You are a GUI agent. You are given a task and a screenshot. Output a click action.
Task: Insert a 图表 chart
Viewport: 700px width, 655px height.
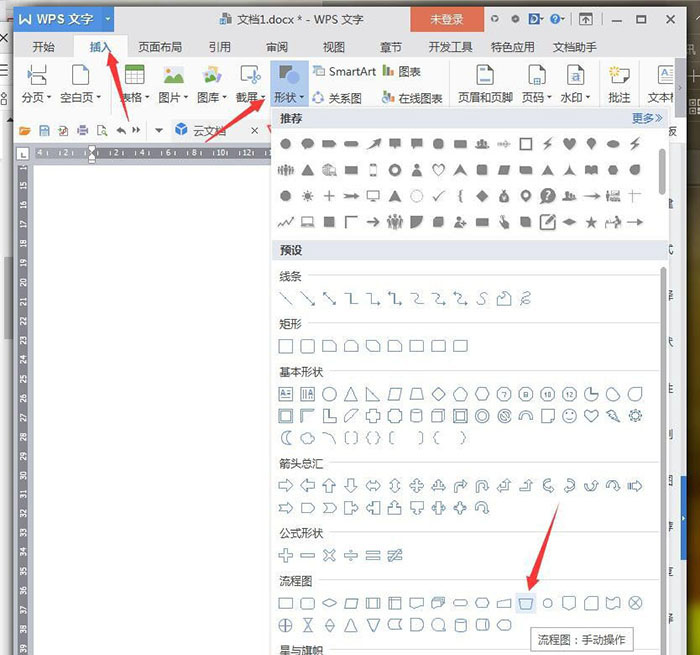pyautogui.click(x=401, y=71)
